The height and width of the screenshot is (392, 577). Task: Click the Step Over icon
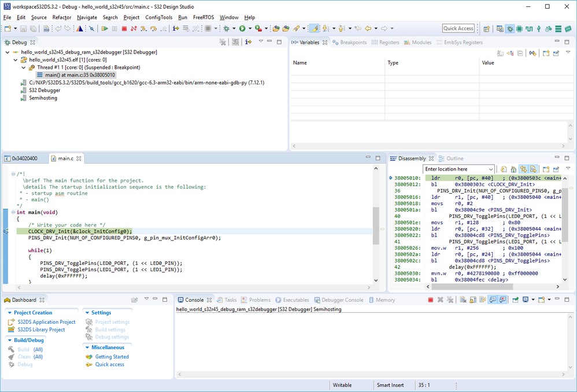pyautogui.click(x=153, y=28)
